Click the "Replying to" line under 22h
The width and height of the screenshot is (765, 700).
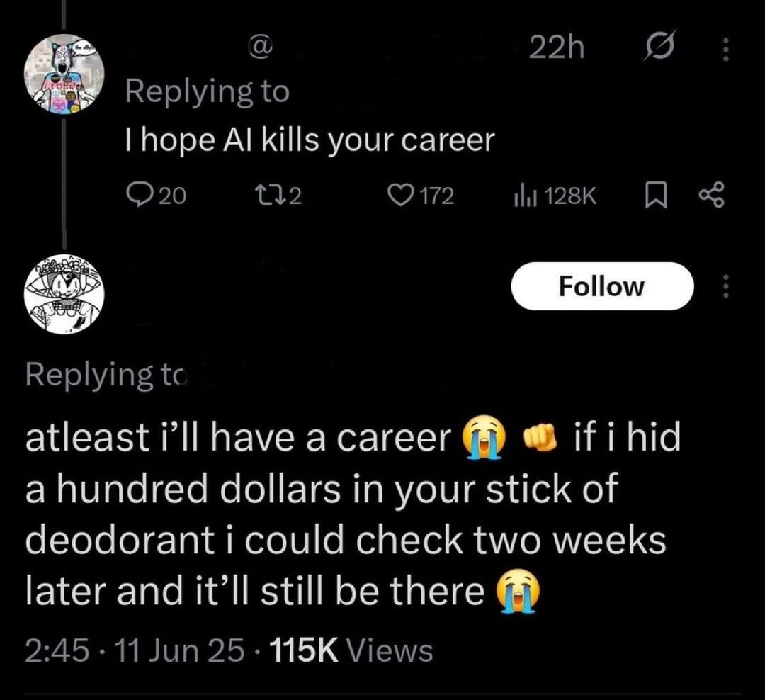pos(208,91)
